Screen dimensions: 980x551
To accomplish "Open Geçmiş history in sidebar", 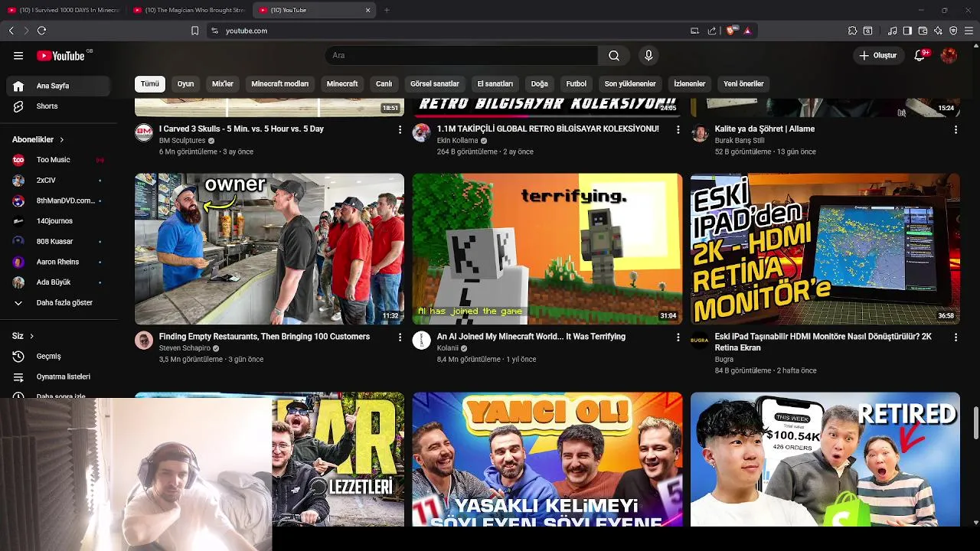I will 58,357.
